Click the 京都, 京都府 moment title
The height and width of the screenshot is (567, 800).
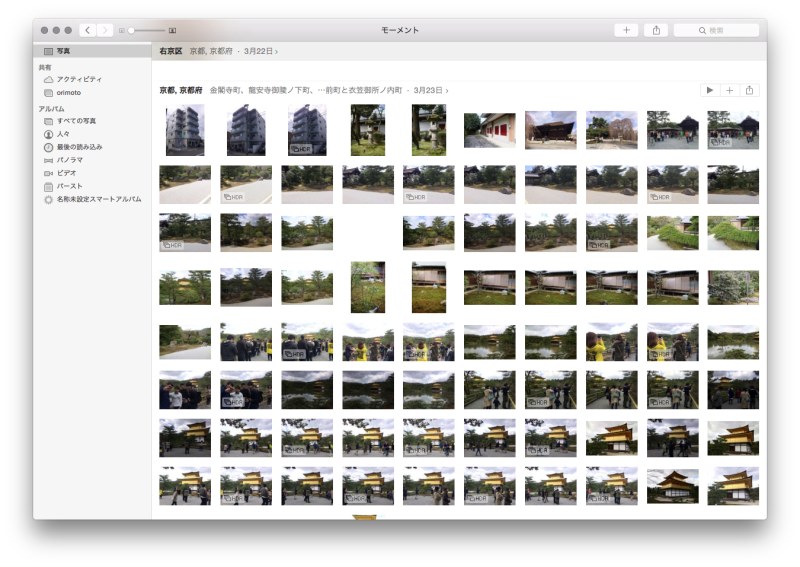pyautogui.click(x=181, y=90)
